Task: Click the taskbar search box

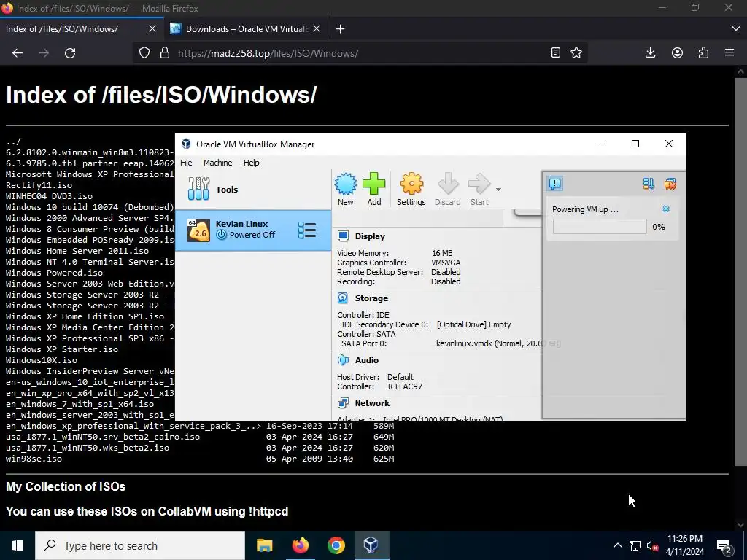Action: (140, 545)
